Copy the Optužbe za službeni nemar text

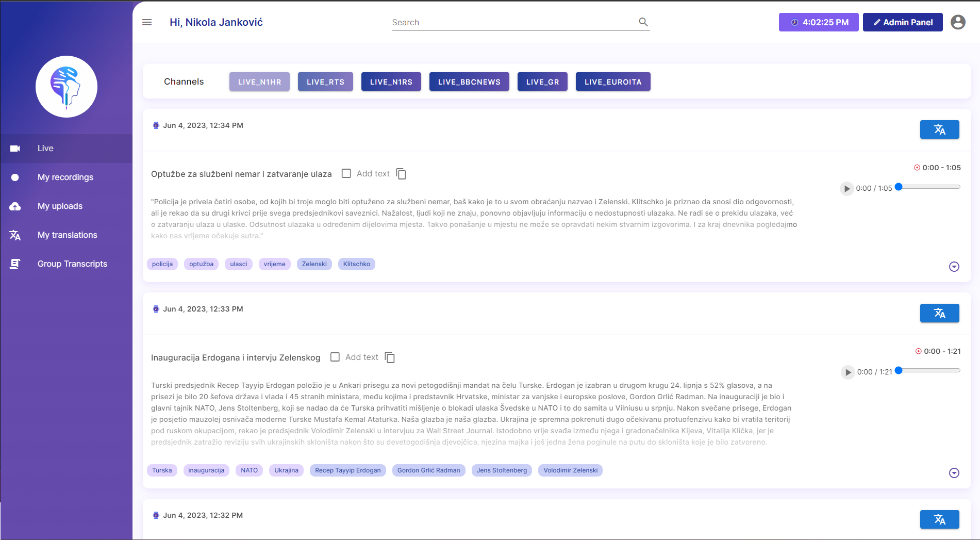click(401, 174)
